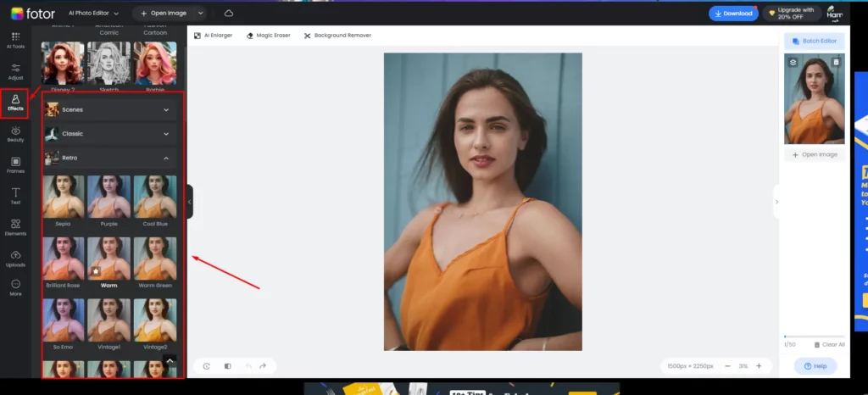Toggle the before/after compare icon
This screenshot has width=868, height=395.
pos(227,366)
